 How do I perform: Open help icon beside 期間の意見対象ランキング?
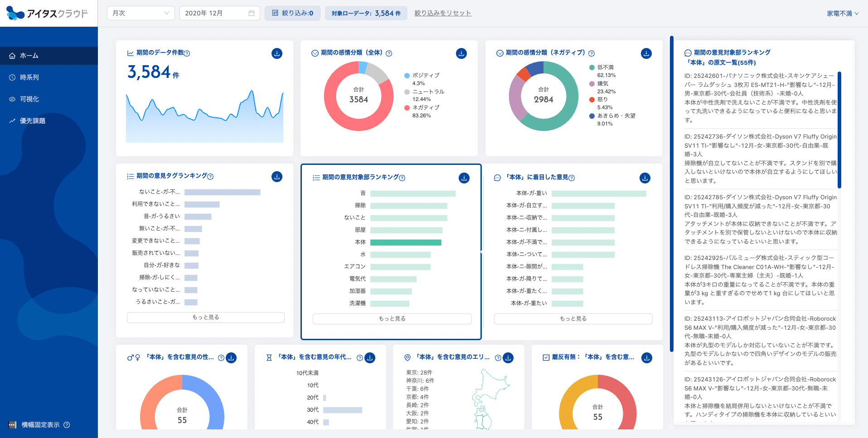point(402,178)
